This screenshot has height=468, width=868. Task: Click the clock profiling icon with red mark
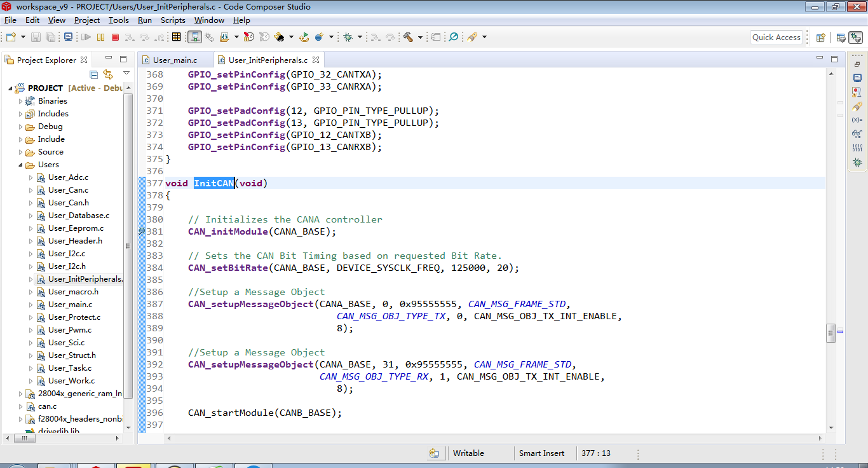tap(249, 37)
